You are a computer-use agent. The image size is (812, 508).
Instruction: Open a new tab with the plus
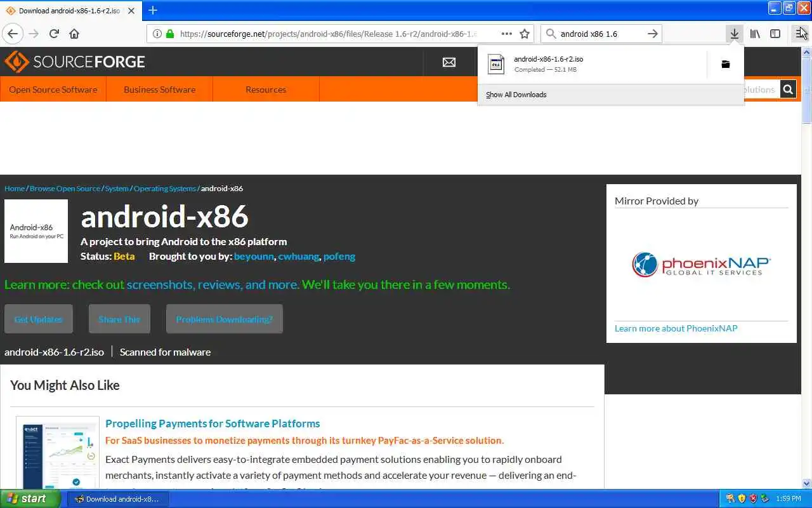[x=153, y=10]
